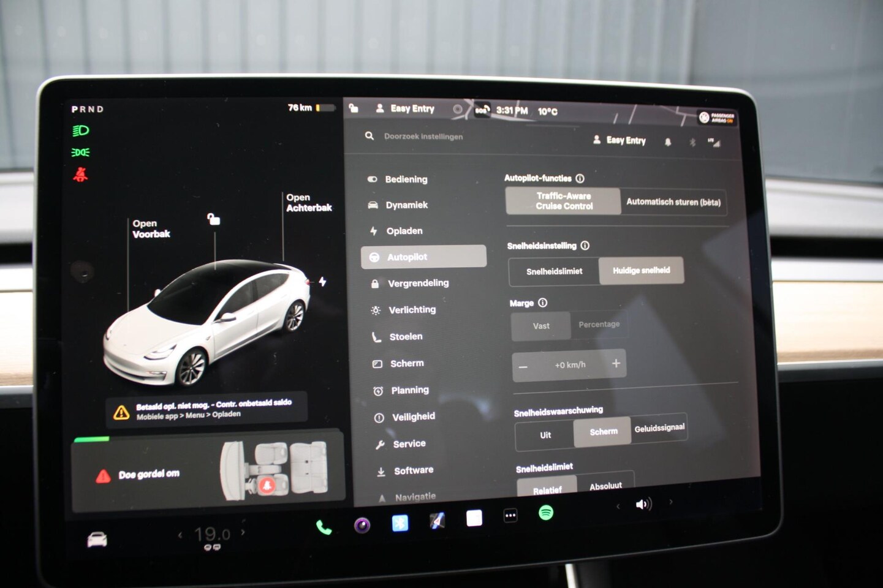The width and height of the screenshot is (883, 588).
Task: Set Snelheidswaarschuwing to Geluidssignaal
Action: tap(659, 428)
